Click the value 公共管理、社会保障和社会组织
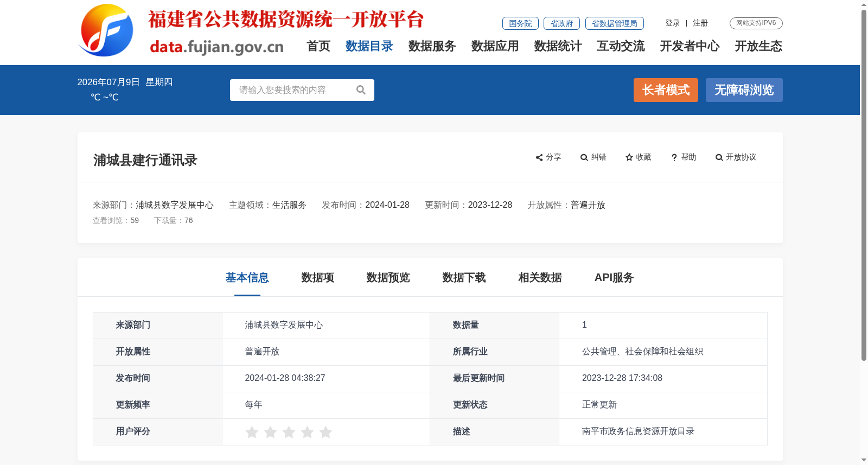 click(643, 352)
